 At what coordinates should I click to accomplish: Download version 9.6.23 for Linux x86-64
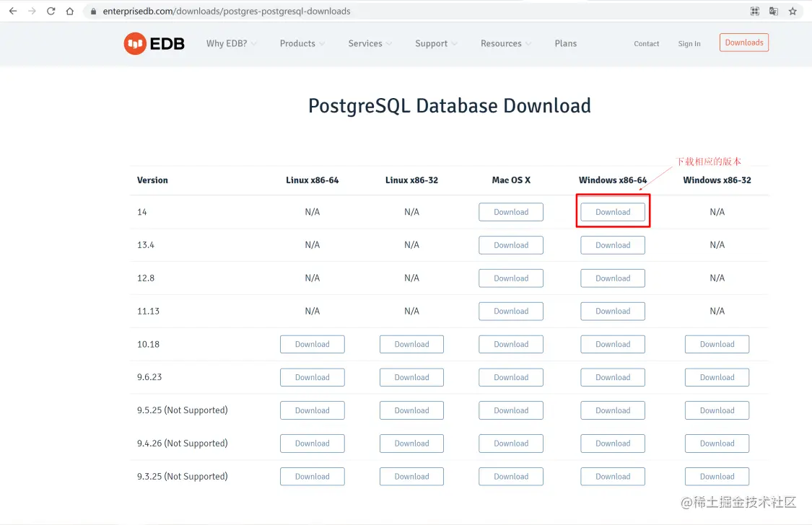coord(313,378)
